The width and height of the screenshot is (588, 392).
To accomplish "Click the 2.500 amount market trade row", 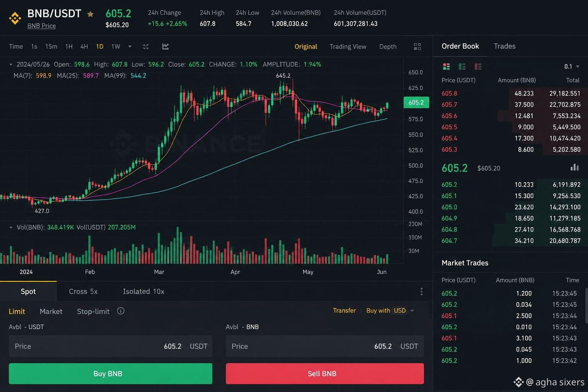I will coord(509,316).
